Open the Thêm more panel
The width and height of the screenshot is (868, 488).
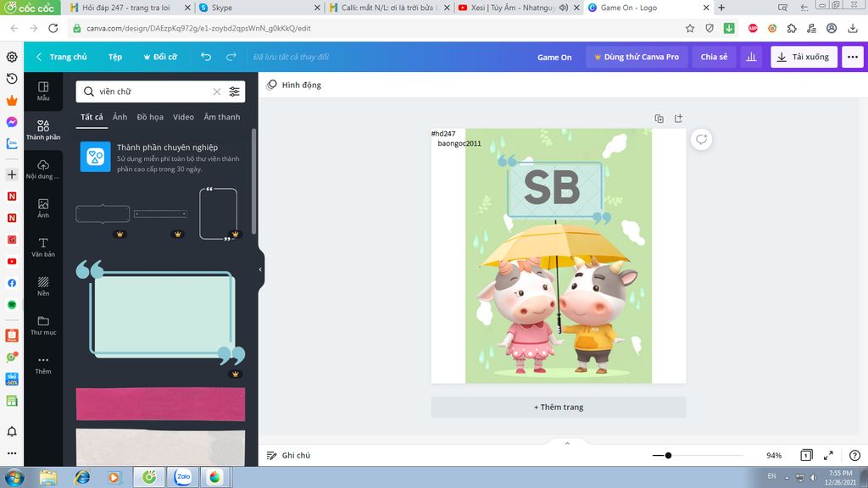pyautogui.click(x=43, y=364)
